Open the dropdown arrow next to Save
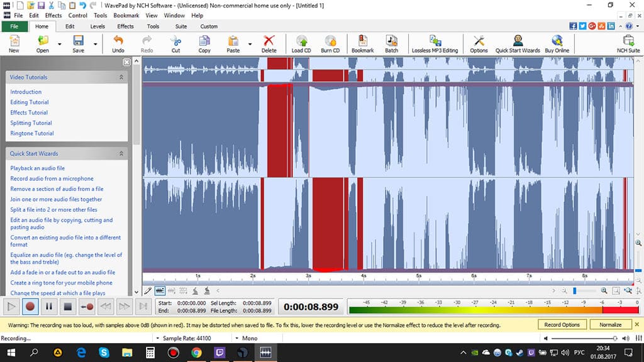This screenshot has width=644, height=362. pos(96,44)
